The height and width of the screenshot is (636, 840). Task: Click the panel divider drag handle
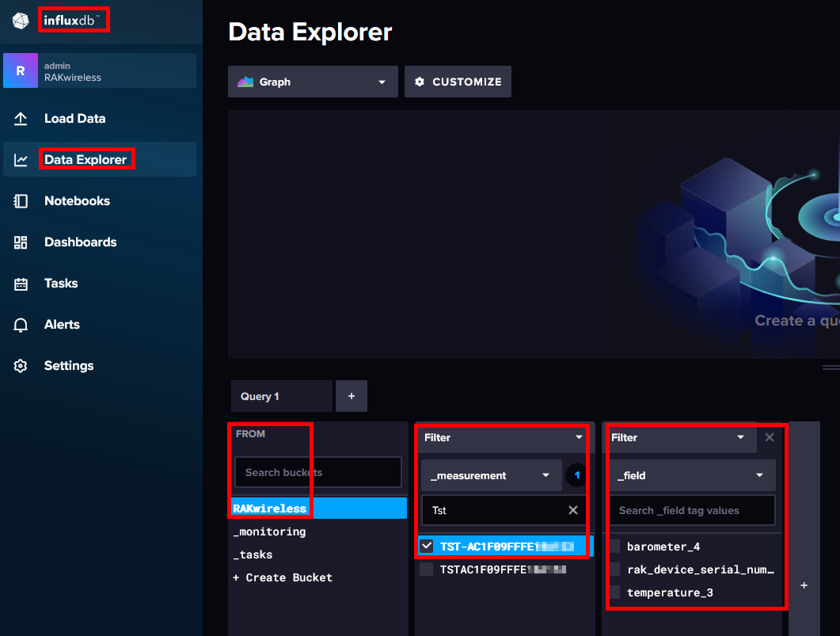830,368
